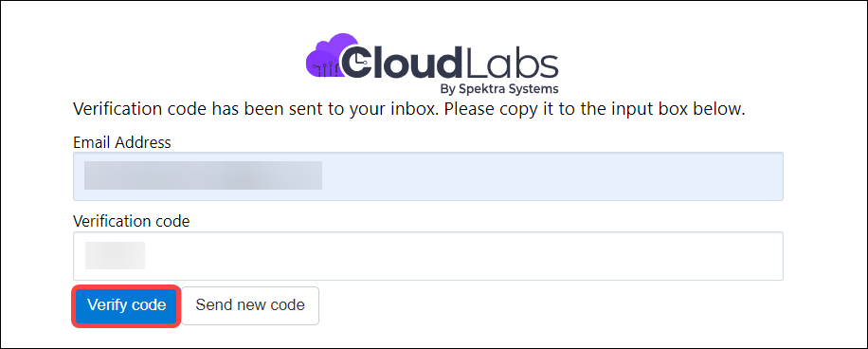This screenshot has height=349, width=868.
Task: Click the 'Email Address' field label
Action: pyautogui.click(x=122, y=142)
